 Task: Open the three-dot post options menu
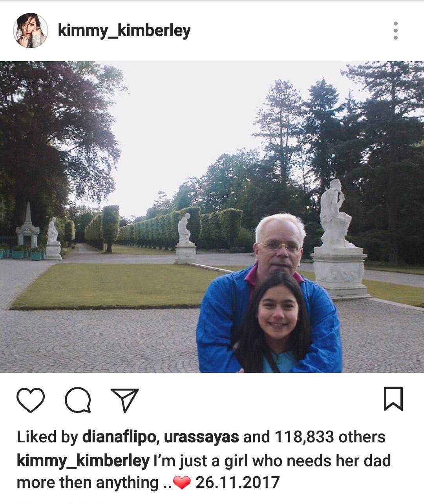click(x=395, y=30)
